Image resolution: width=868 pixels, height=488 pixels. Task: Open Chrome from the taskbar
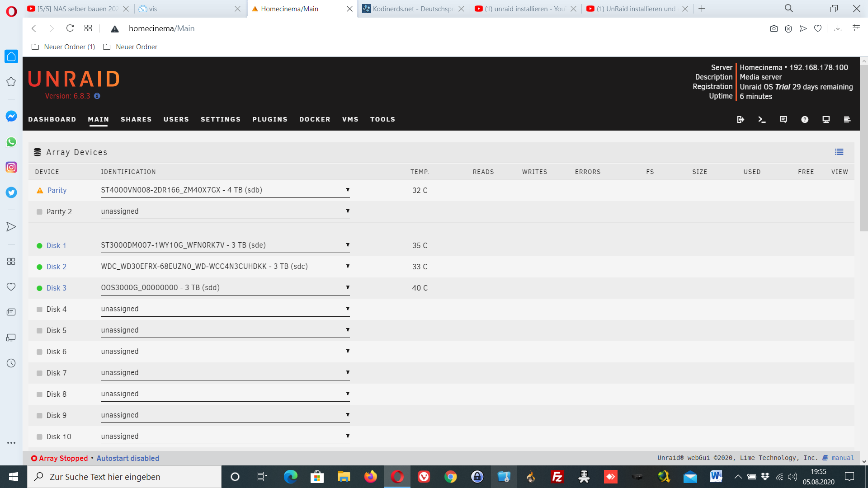point(451,477)
